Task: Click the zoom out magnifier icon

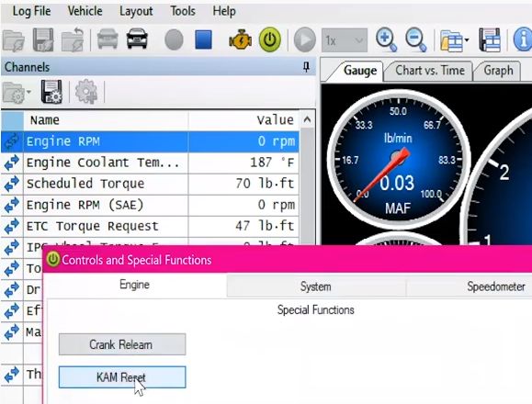Action: [416, 40]
